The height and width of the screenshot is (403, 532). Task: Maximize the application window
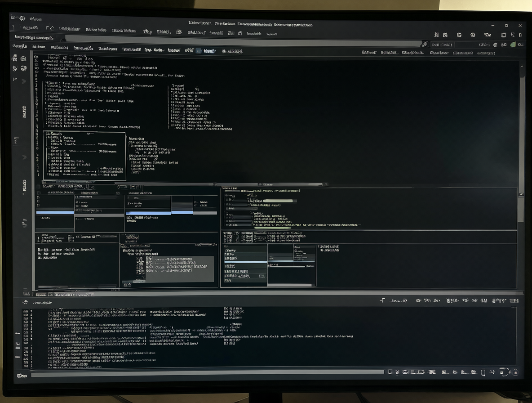[506, 26]
